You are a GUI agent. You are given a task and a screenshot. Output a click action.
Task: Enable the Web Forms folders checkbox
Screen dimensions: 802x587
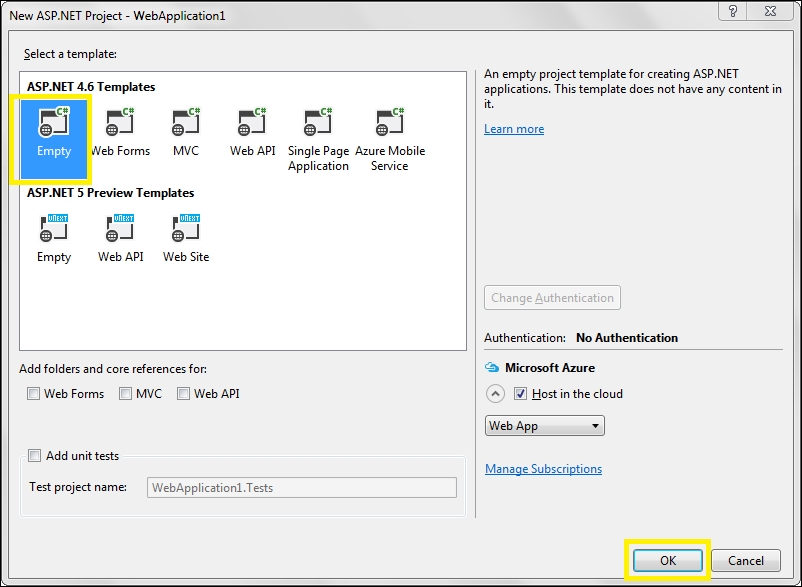tap(33, 394)
